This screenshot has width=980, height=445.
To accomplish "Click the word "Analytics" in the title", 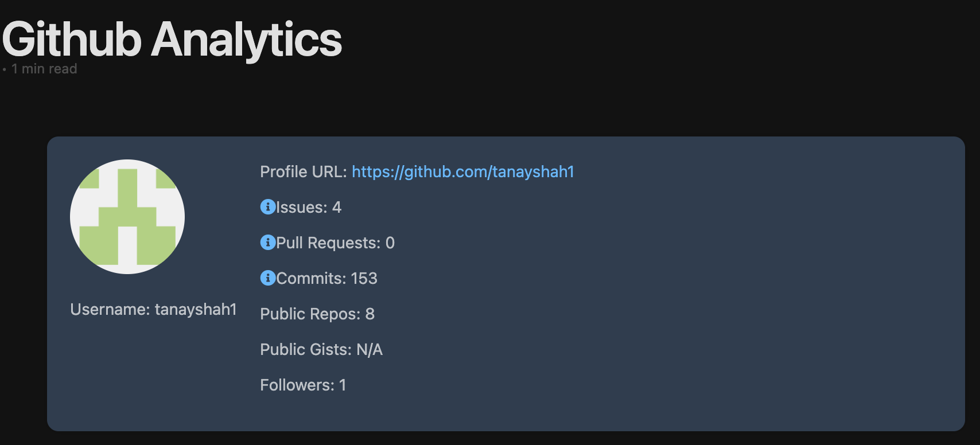I will point(246,40).
